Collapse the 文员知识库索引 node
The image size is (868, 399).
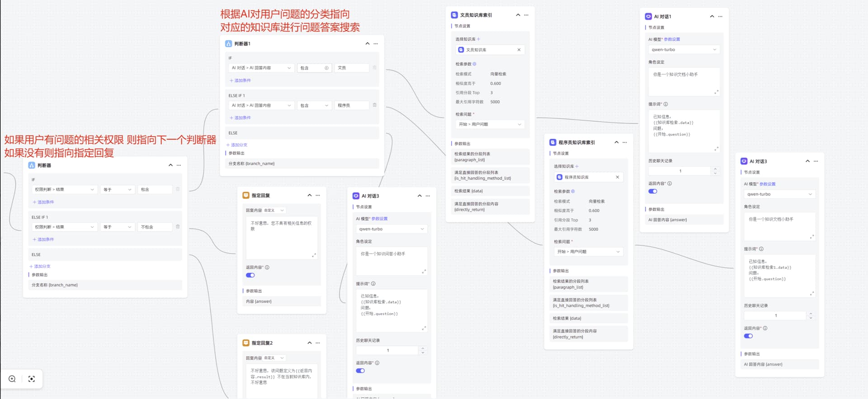[518, 15]
